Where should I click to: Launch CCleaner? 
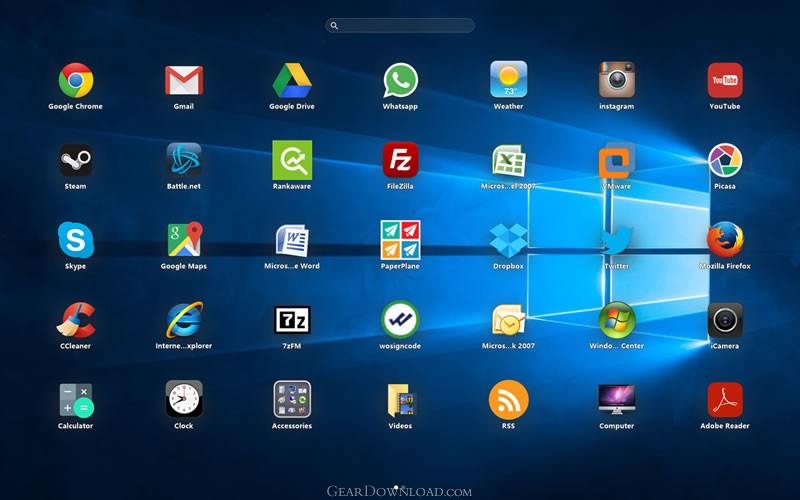pyautogui.click(x=76, y=320)
